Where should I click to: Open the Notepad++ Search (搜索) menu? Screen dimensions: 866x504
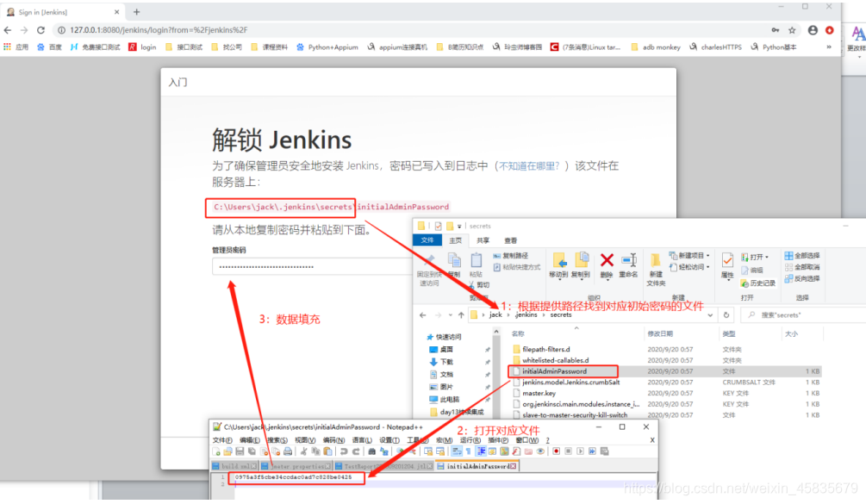click(x=277, y=440)
